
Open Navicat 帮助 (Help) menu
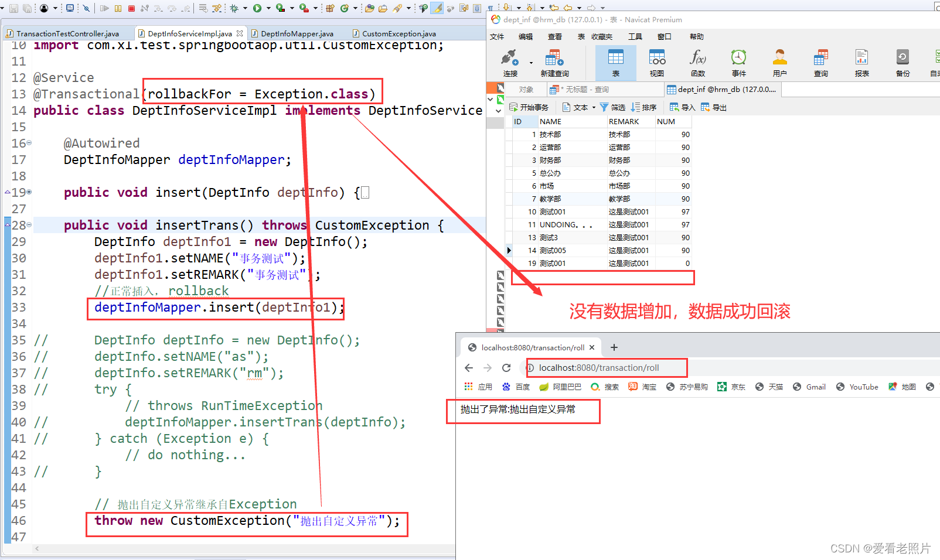697,36
